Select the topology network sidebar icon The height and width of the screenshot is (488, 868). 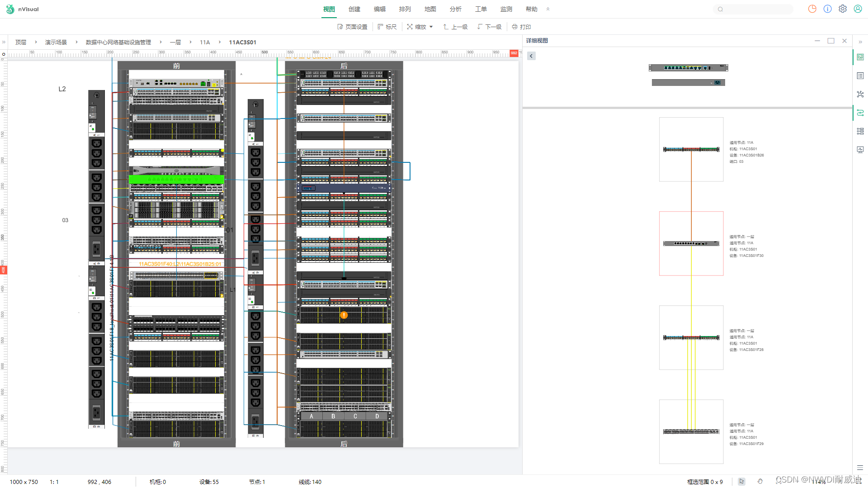coord(860,94)
